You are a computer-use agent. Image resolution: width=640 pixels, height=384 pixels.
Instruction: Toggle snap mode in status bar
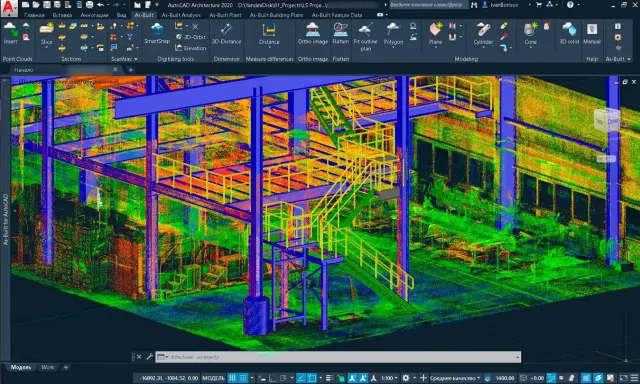(x=243, y=378)
